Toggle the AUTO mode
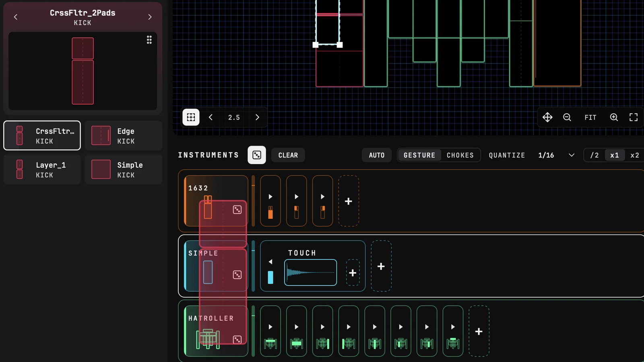The width and height of the screenshot is (644, 362). pos(377,155)
